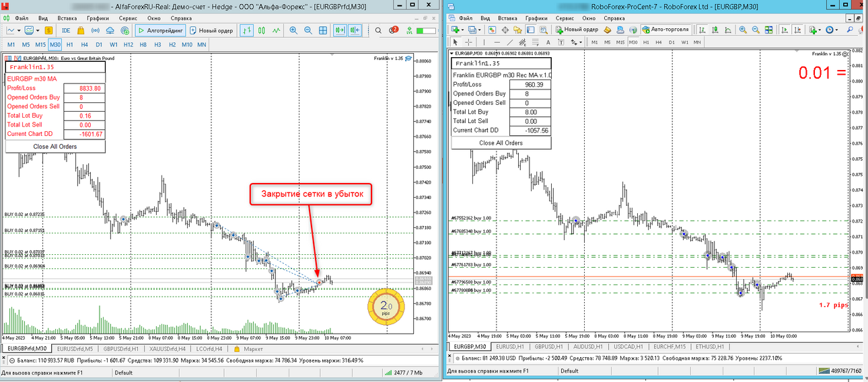This screenshot has height=382, width=868.
Task: Select the M1 timeframe in AlfaForex
Action: tap(11, 44)
